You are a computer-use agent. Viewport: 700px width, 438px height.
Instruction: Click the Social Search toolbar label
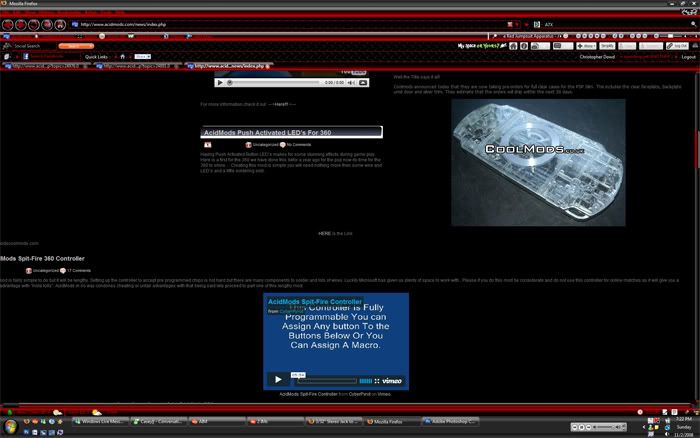[x=27, y=46]
